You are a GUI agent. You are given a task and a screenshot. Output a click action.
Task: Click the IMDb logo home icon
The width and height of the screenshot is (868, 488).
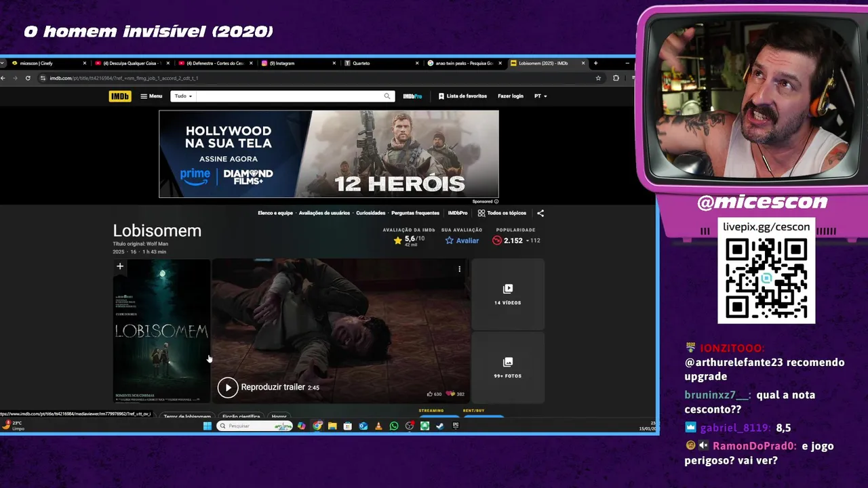[120, 96]
